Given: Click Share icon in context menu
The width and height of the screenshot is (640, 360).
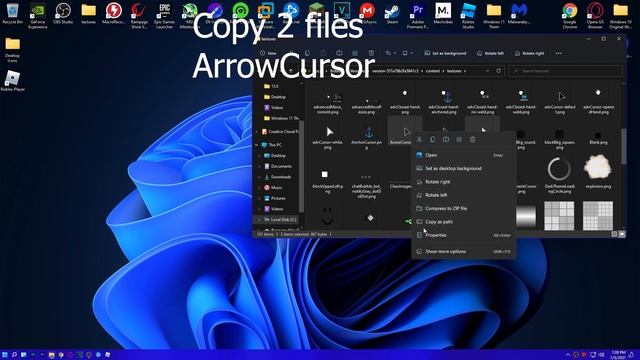Looking at the screenshot, I should 459,140.
